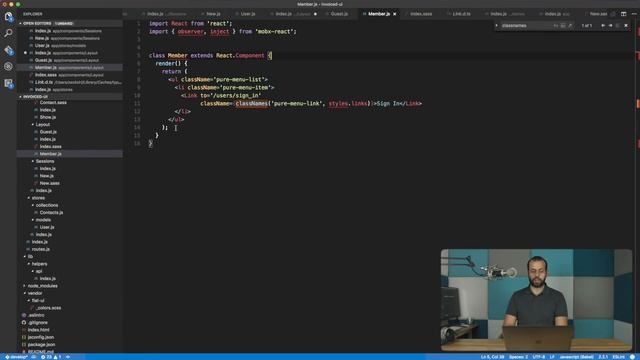Open the editor more actions ellipsis

click(634, 14)
